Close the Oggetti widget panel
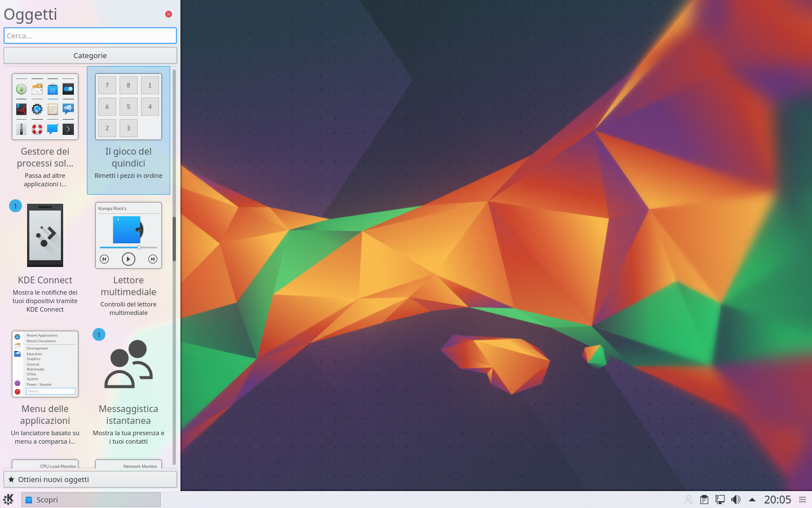Image resolution: width=812 pixels, height=508 pixels. [169, 14]
